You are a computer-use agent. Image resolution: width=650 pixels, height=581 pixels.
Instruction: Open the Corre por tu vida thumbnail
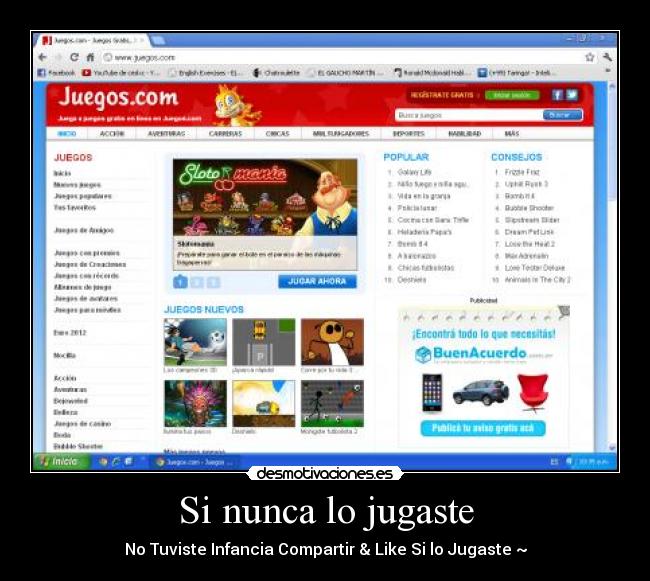point(332,342)
